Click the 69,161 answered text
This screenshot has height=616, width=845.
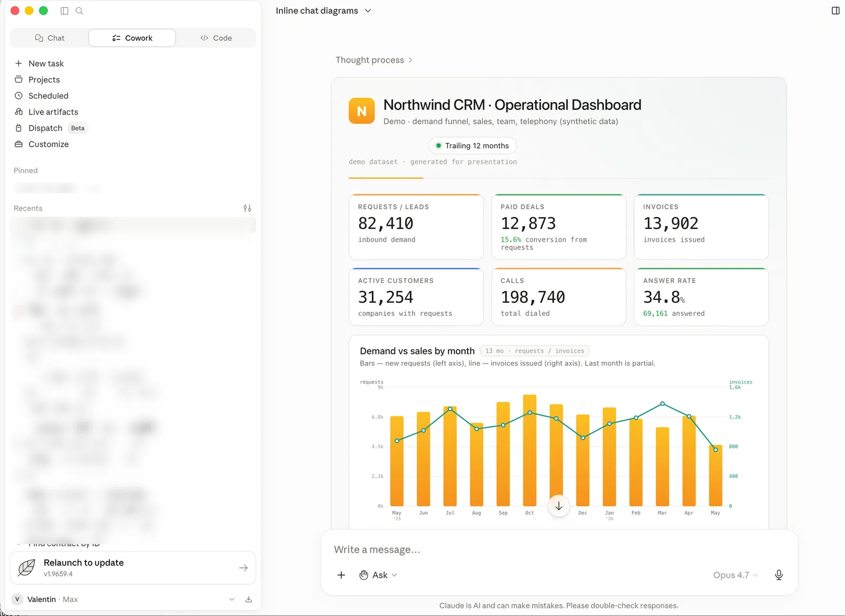pyautogui.click(x=673, y=313)
